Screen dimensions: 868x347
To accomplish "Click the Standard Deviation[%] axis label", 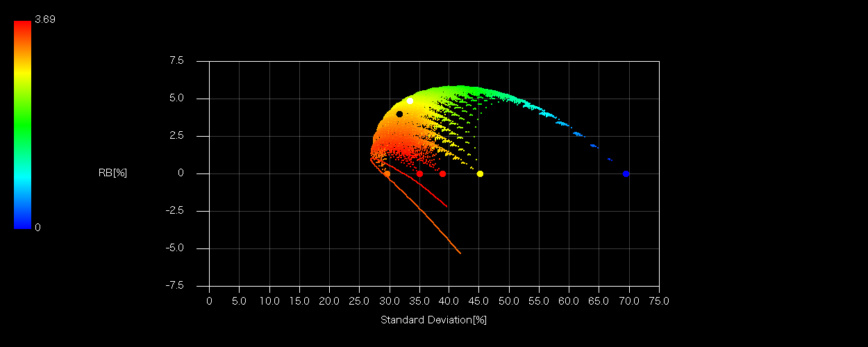I will coord(433,320).
